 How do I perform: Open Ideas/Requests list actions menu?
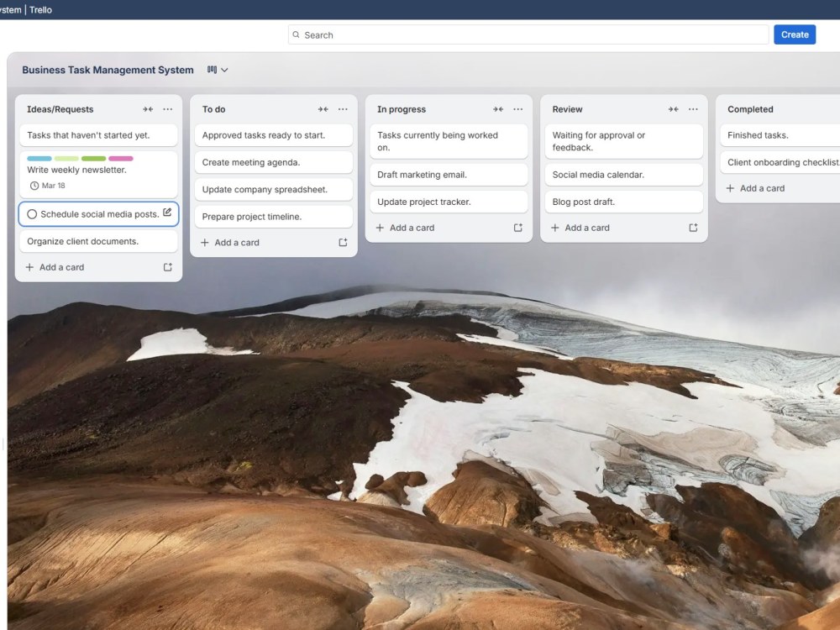168,109
